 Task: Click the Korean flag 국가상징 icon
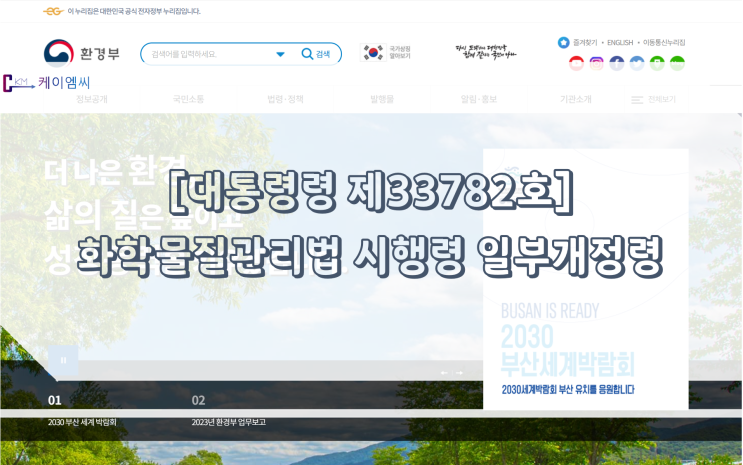coord(373,53)
